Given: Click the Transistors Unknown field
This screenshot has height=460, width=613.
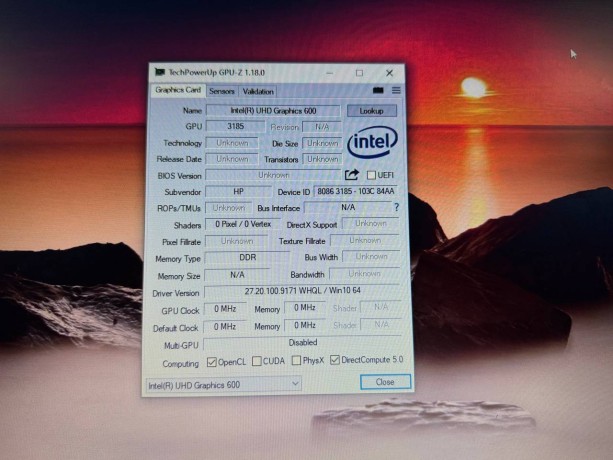Looking at the screenshot, I should 322,159.
